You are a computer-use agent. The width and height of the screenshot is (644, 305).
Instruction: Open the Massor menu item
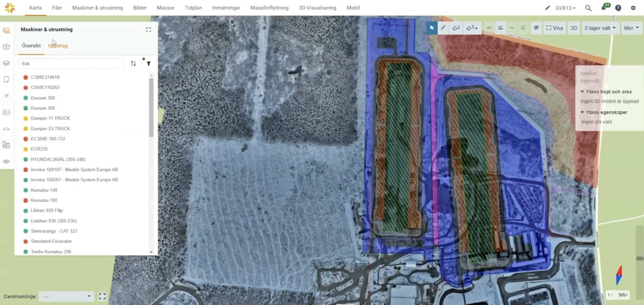(166, 8)
